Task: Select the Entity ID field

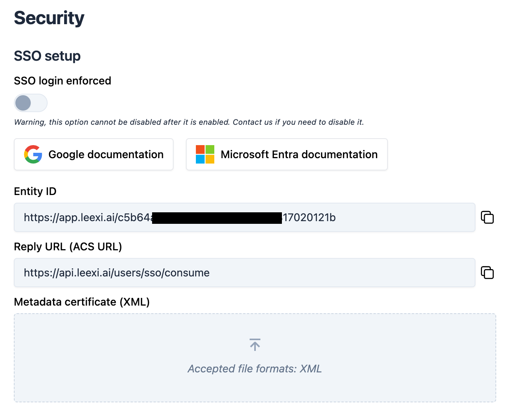Action: pos(245,217)
